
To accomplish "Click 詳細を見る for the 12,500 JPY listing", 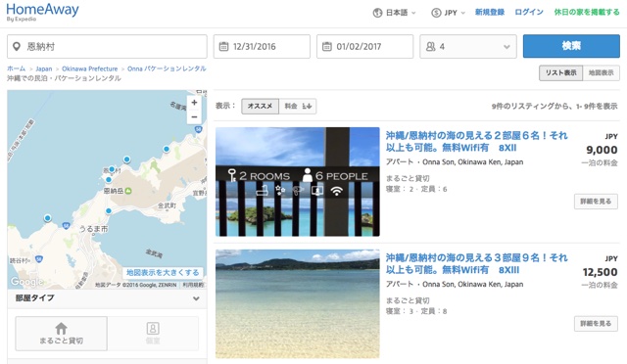I will (596, 324).
